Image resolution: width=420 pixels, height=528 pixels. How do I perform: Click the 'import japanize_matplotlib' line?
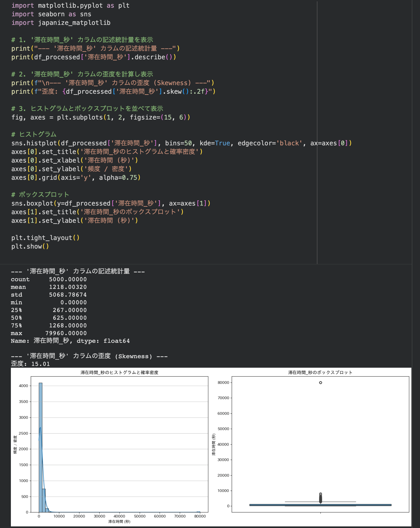(61, 23)
